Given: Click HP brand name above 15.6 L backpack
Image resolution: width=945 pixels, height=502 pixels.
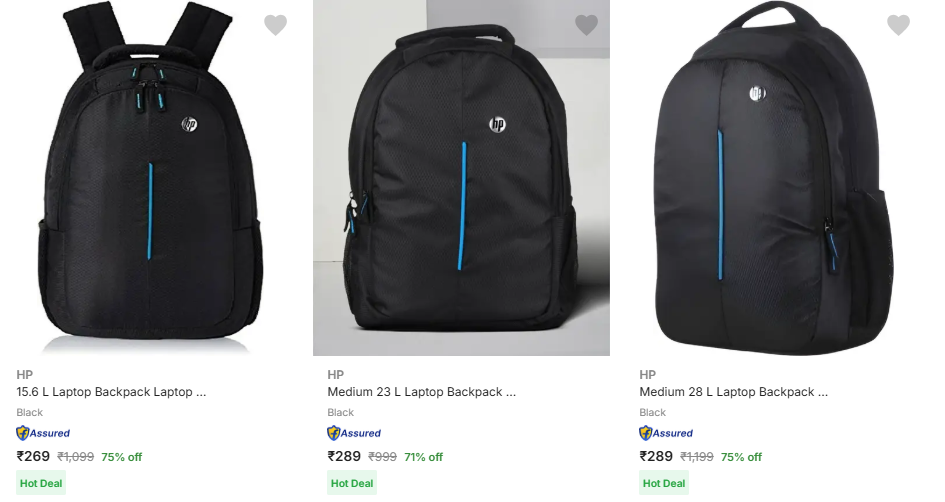Looking at the screenshot, I should pos(24,374).
